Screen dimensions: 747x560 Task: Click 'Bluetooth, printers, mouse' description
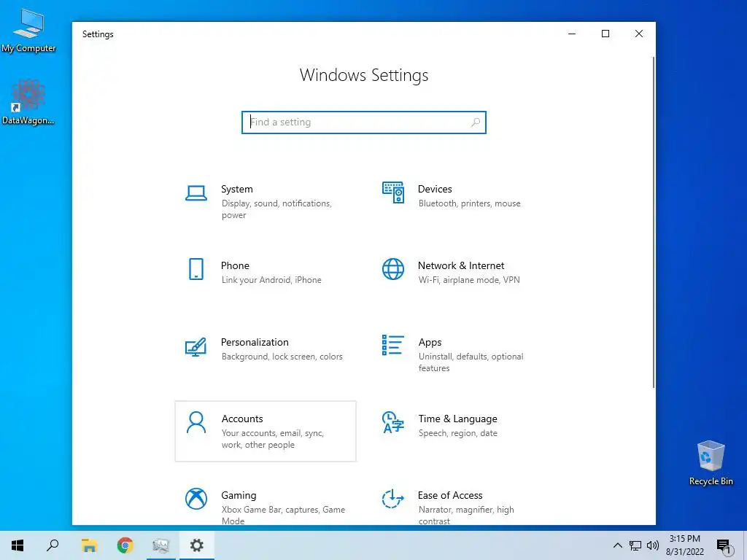469,203
